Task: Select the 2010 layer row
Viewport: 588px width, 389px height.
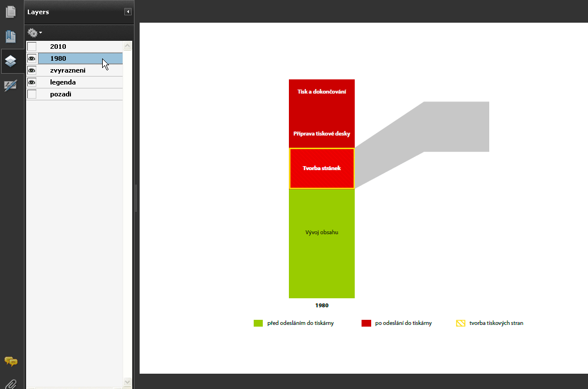Action: click(x=80, y=46)
